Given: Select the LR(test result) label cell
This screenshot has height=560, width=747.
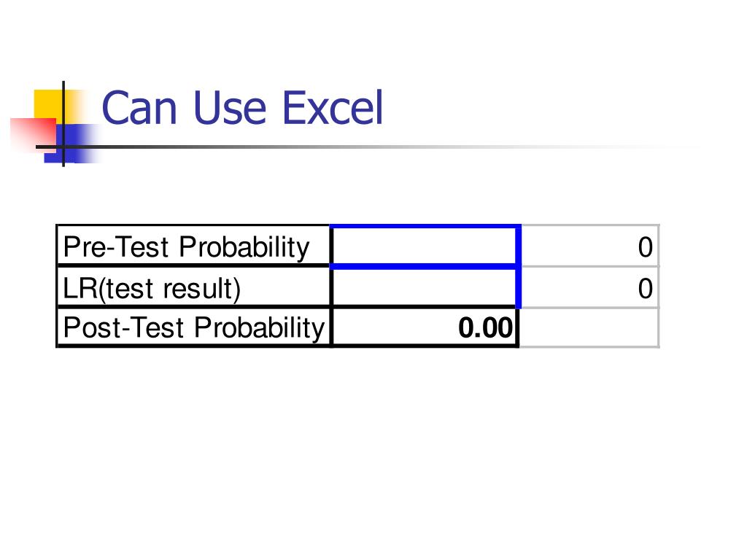Looking at the screenshot, I should pyautogui.click(x=193, y=289).
